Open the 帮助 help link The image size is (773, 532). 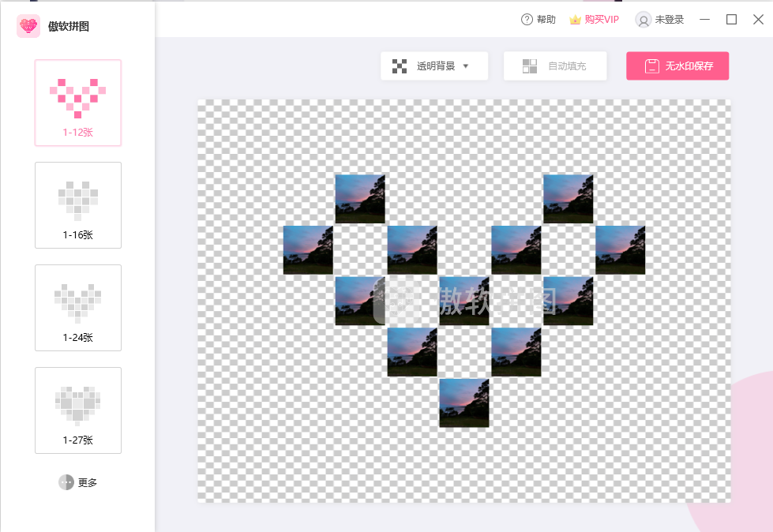tap(538, 19)
